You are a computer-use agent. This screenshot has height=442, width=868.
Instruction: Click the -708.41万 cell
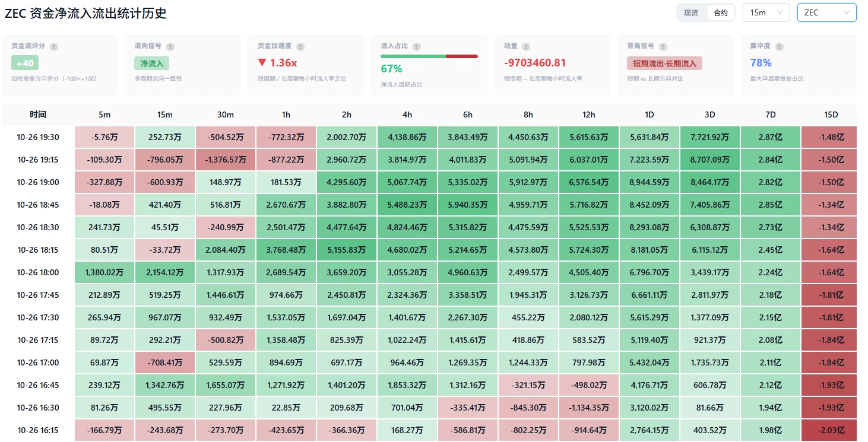pos(165,362)
